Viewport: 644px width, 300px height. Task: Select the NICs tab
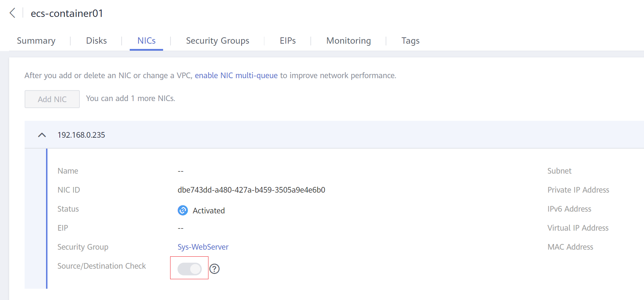(x=146, y=41)
